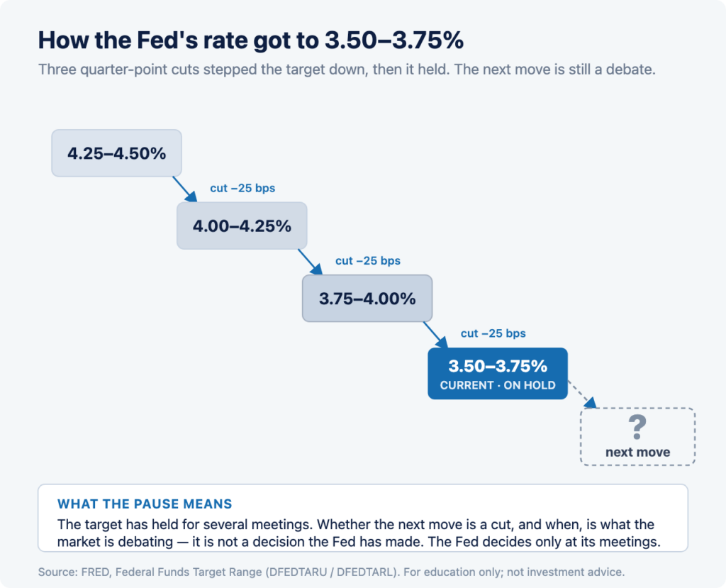Select the current 3.50–3.75% box

(x=498, y=374)
